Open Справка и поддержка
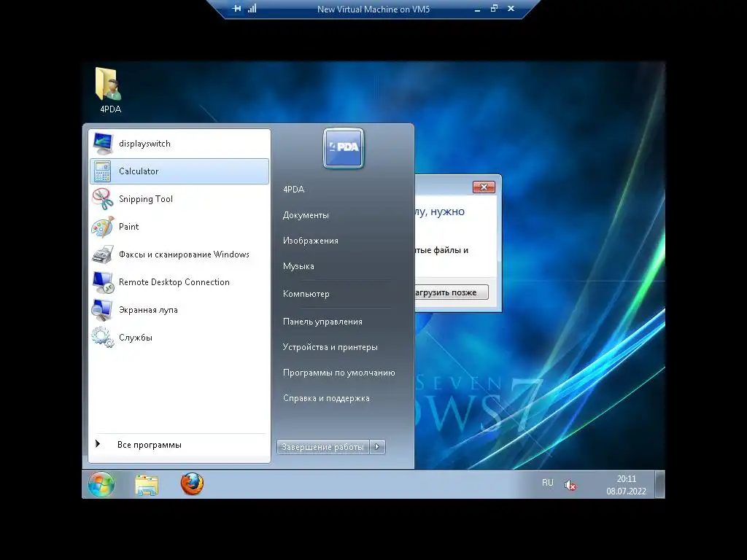Image resolution: width=747 pixels, height=560 pixels. [x=326, y=399]
